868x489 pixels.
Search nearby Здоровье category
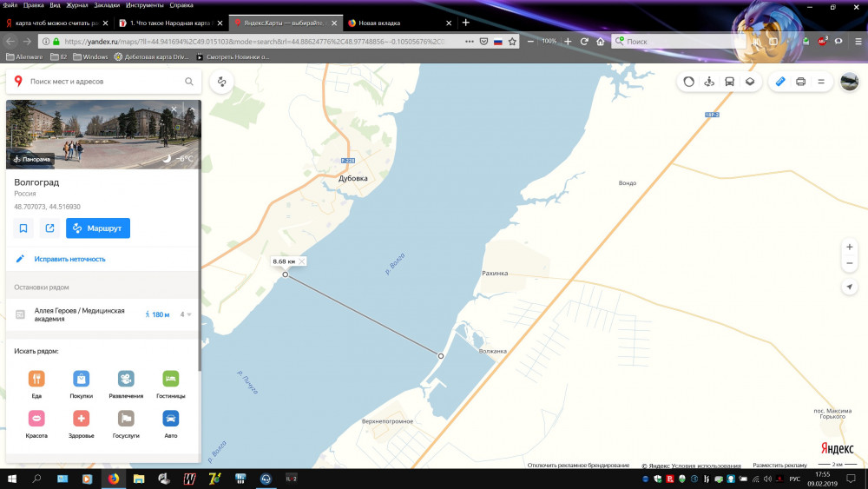81,424
